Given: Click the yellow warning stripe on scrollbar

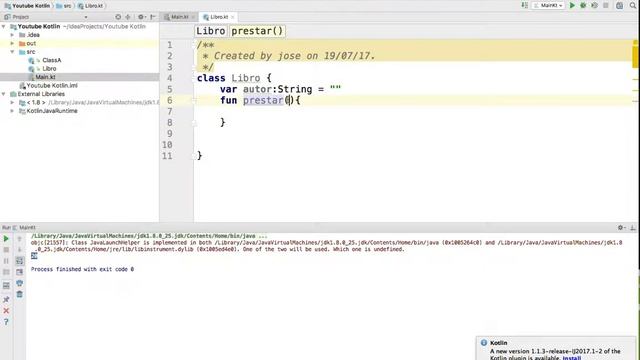Looking at the screenshot, I should click(636, 57).
